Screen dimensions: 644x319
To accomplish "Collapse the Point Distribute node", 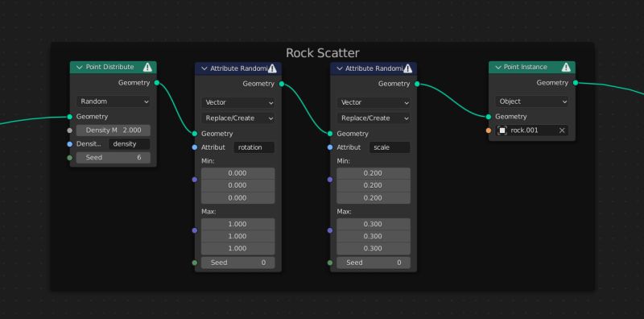I will coord(79,67).
